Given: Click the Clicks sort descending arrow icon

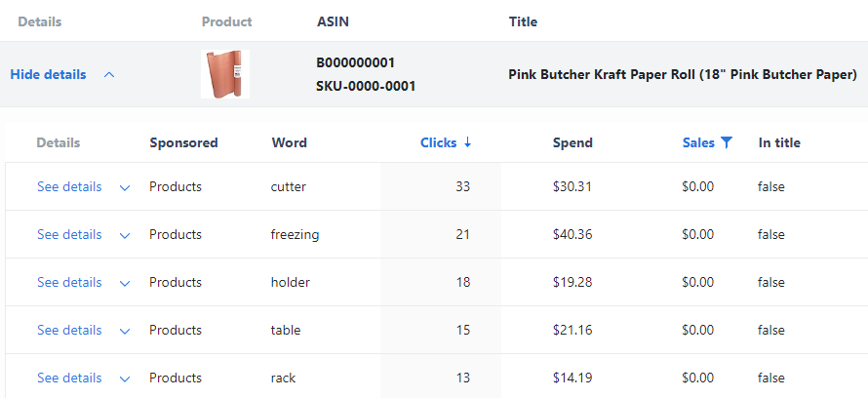Looking at the screenshot, I should pos(467,142).
